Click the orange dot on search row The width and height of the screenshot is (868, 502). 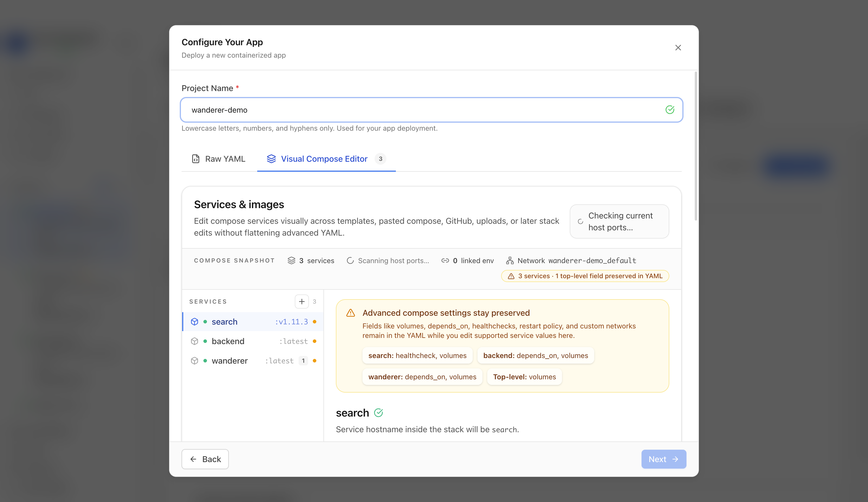tap(315, 321)
